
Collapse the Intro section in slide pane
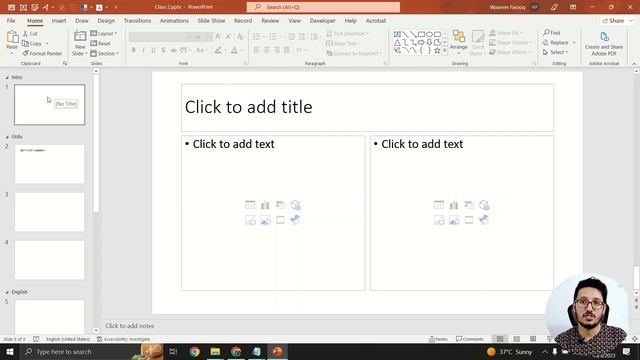(7, 77)
